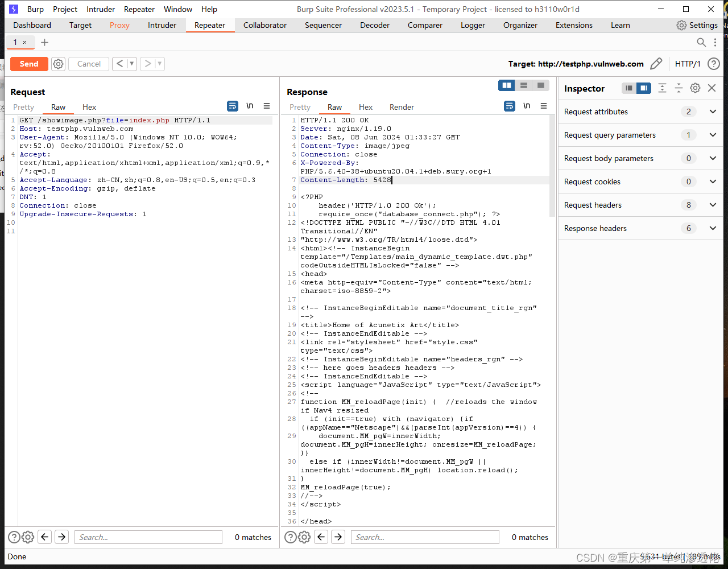728x569 pixels.
Task: Open the Extensions tab
Action: click(574, 25)
